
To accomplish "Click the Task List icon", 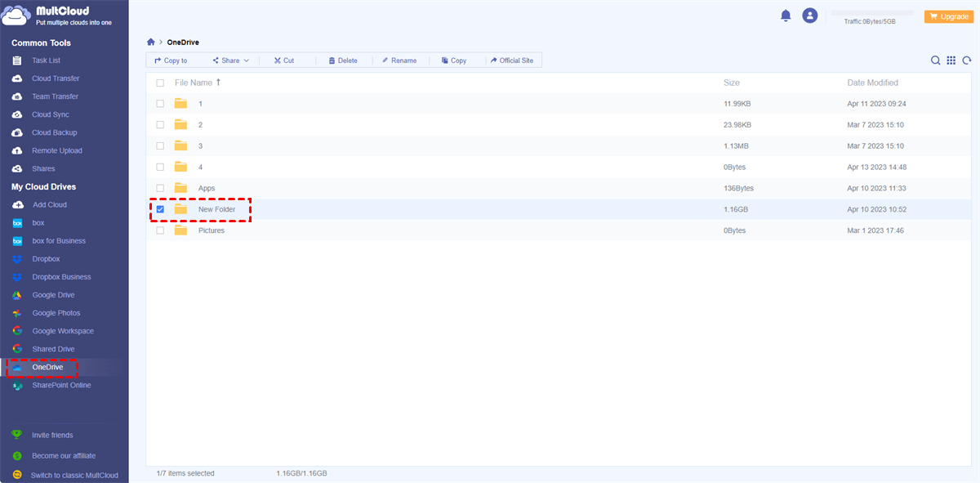I will click(x=17, y=60).
